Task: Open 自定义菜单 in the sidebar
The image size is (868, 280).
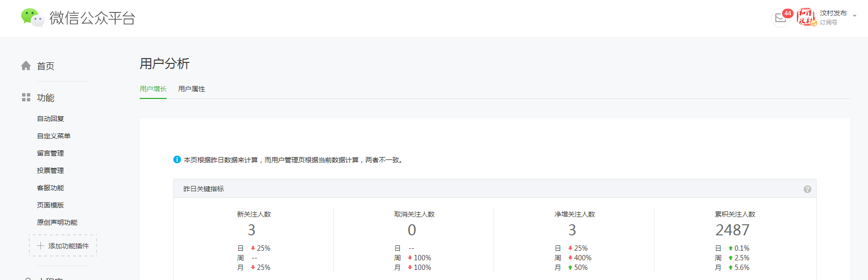Action: pyautogui.click(x=54, y=136)
